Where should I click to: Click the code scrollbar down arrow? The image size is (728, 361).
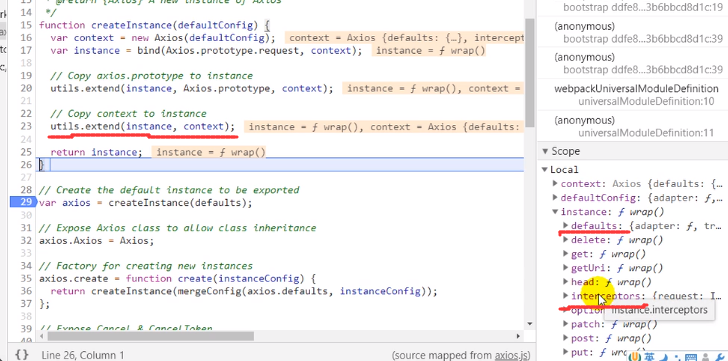[x=530, y=324]
